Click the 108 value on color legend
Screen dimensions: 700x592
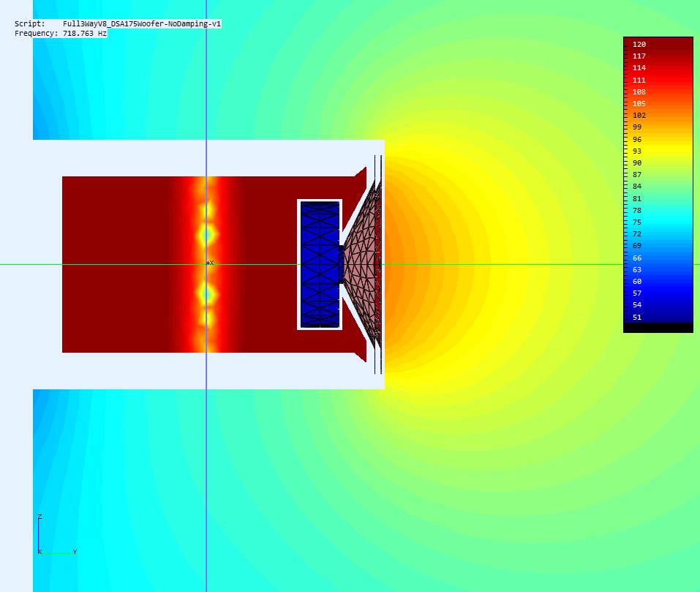coord(639,91)
